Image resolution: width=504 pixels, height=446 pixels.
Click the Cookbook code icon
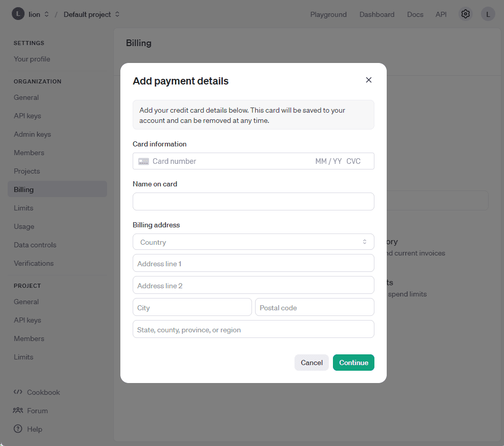(x=18, y=392)
